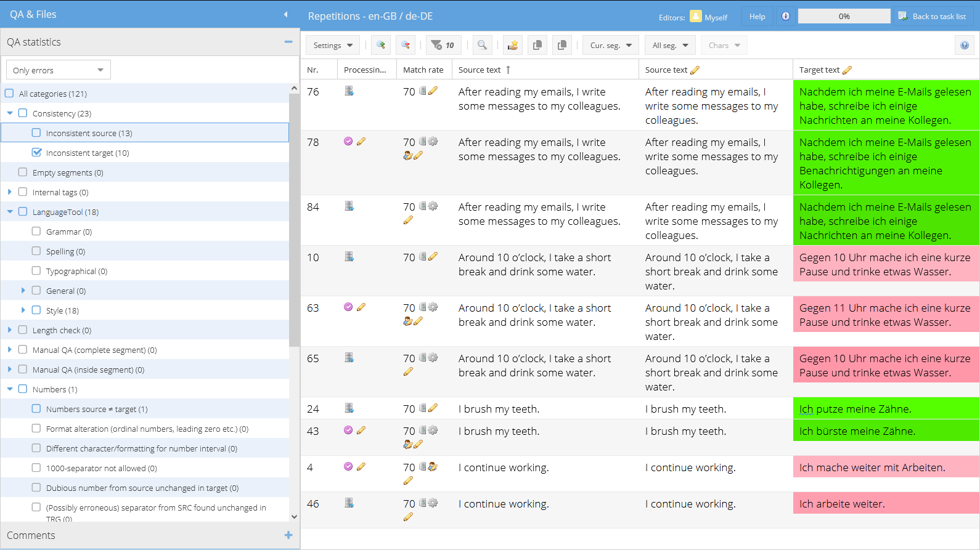The width and height of the screenshot is (980, 550).
Task: Click the second copy documents toolbar icon
Action: [x=562, y=45]
